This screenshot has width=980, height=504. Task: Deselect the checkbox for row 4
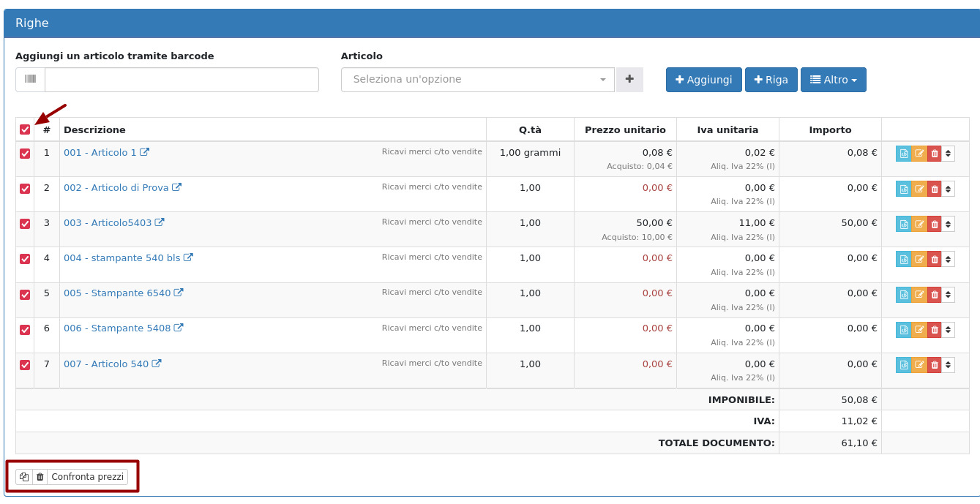(25, 259)
